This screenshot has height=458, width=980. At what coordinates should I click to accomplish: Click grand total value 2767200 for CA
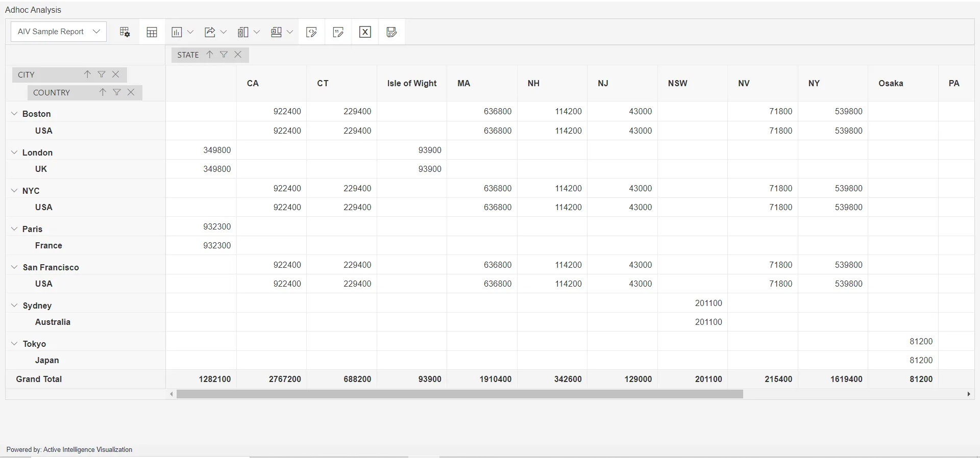point(285,379)
